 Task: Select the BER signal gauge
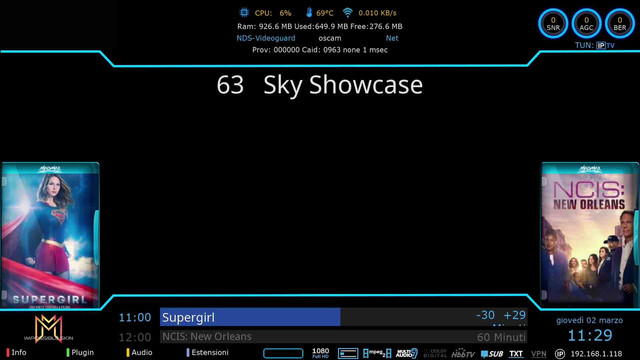[x=620, y=24]
